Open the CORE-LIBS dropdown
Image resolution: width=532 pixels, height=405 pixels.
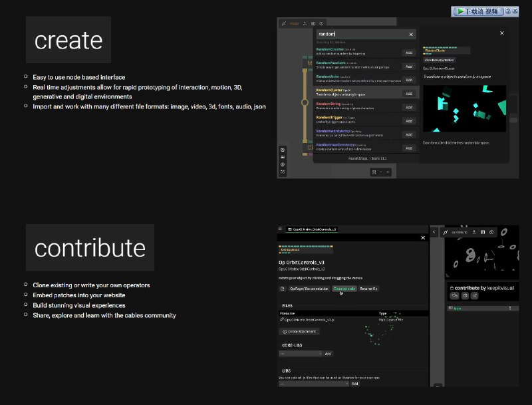[300, 354]
